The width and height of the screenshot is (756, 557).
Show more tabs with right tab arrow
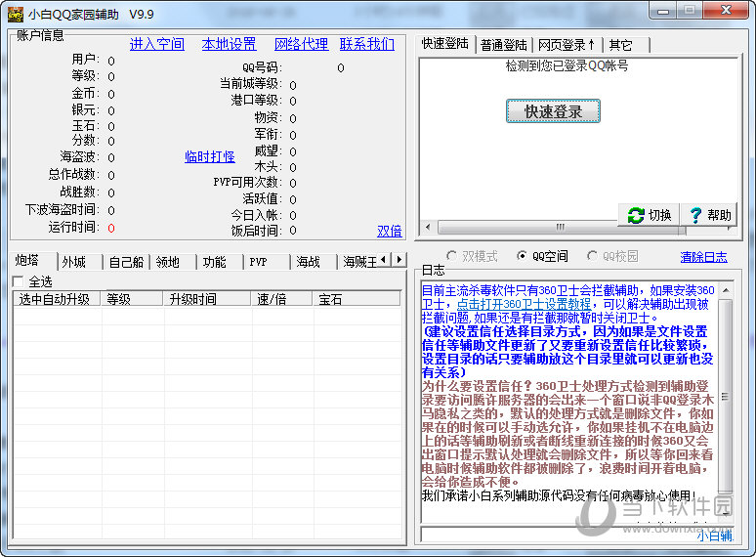tap(399, 260)
